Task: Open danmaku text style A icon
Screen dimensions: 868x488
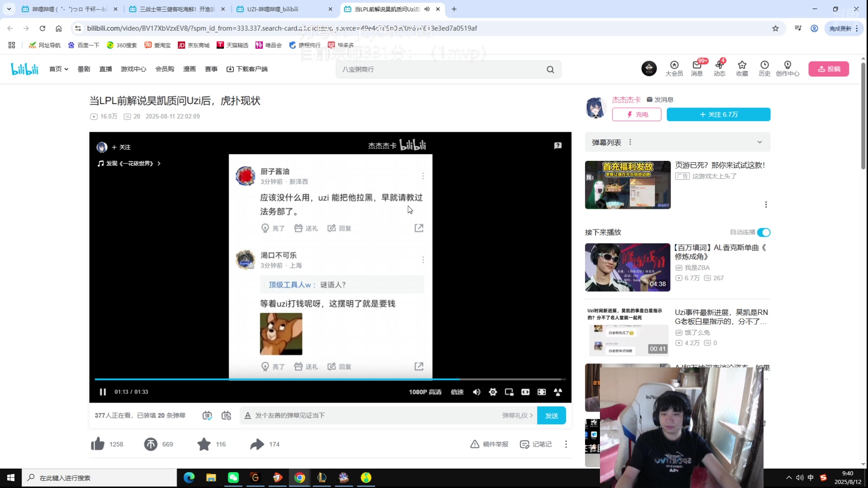Action: click(x=247, y=415)
